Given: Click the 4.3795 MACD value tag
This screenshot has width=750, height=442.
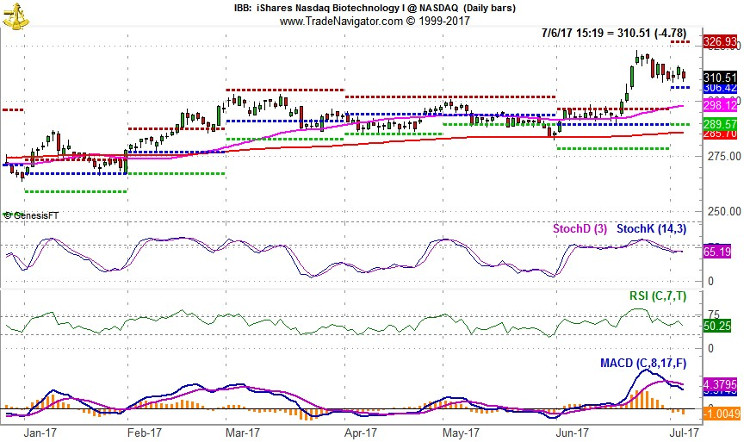Looking at the screenshot, I should [x=721, y=384].
